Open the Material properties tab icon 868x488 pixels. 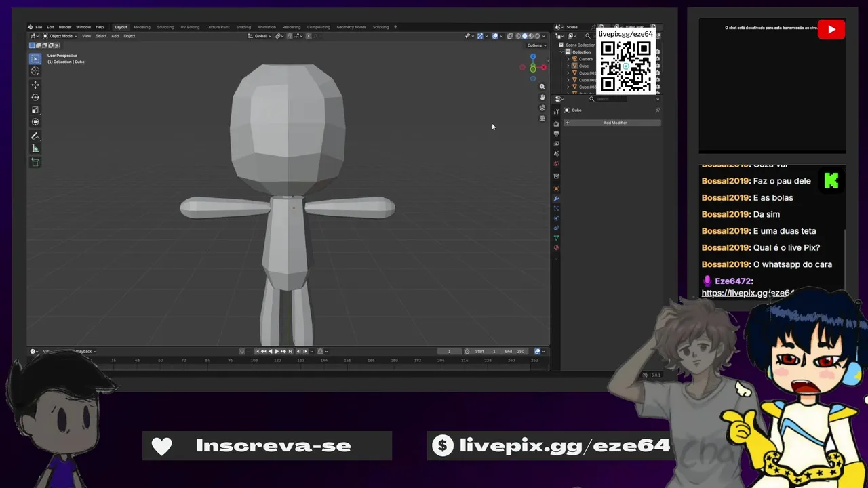tap(556, 247)
